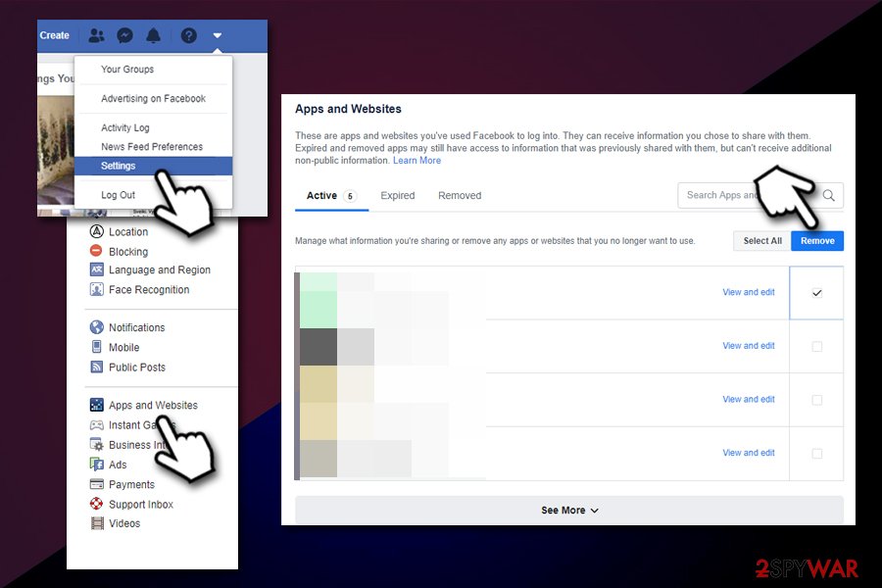
Task: Switch to the Expired apps tab
Action: [398, 195]
